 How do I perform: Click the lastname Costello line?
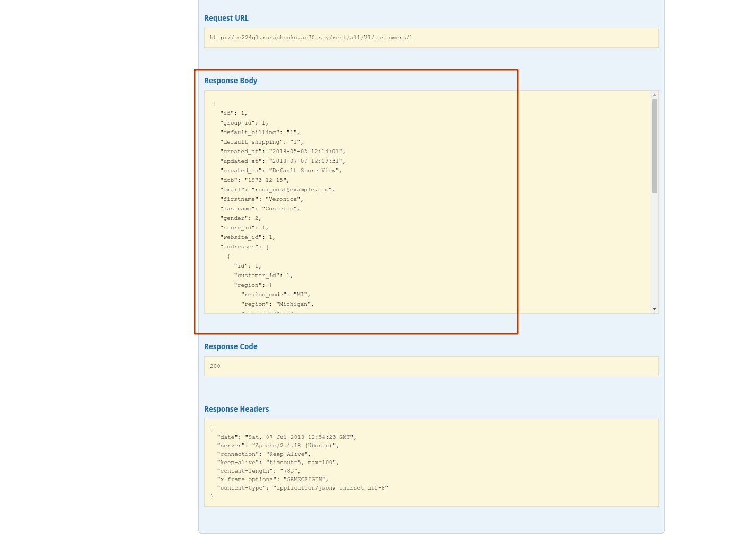tap(260, 209)
